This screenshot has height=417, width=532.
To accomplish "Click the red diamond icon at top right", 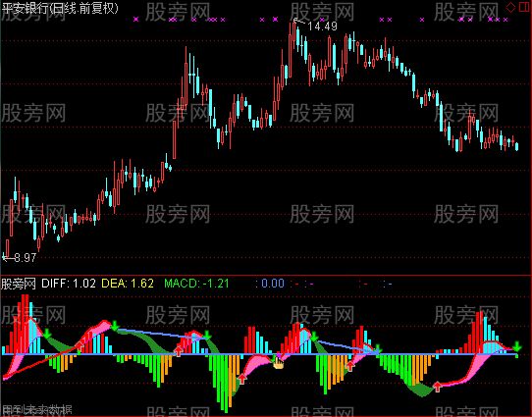I will (510, 8).
